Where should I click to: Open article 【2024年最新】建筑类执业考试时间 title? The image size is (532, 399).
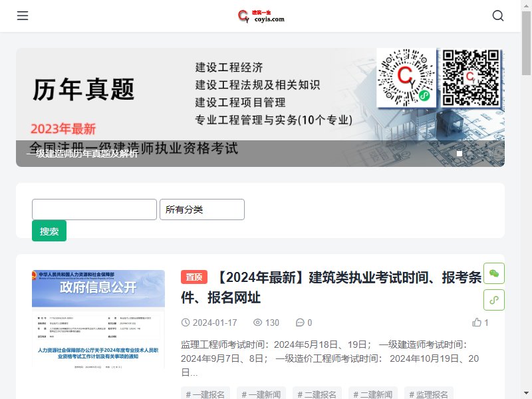point(331,287)
